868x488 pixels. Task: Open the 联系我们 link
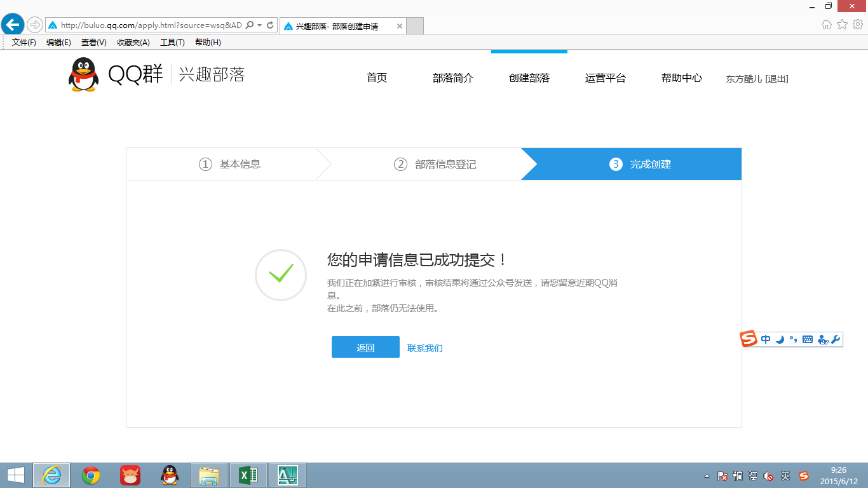pyautogui.click(x=425, y=348)
